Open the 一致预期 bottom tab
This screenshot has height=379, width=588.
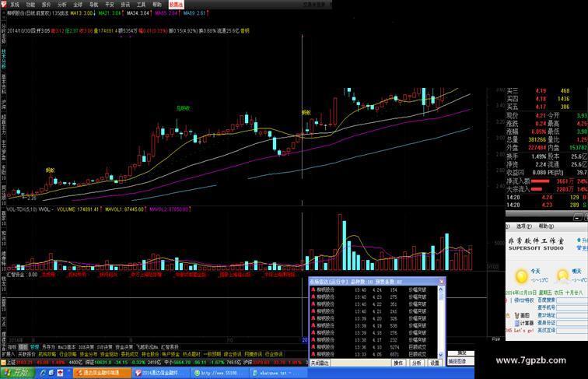[x=212, y=354]
